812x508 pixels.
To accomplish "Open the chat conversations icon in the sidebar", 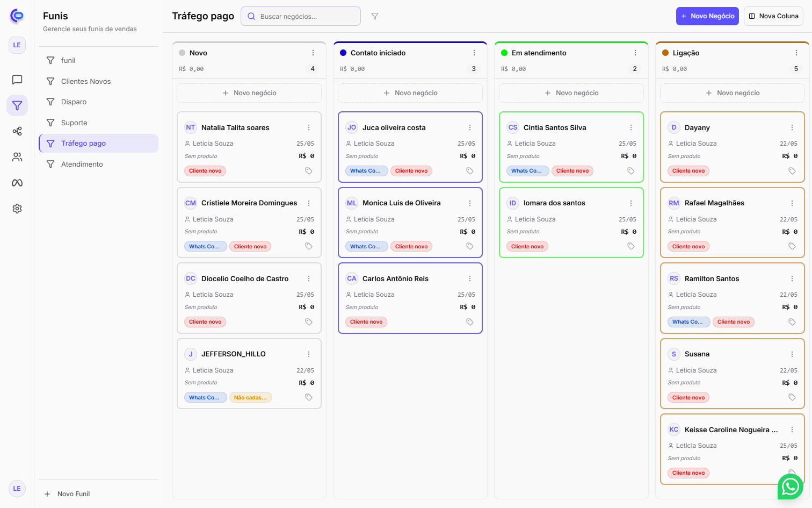I will point(17,80).
